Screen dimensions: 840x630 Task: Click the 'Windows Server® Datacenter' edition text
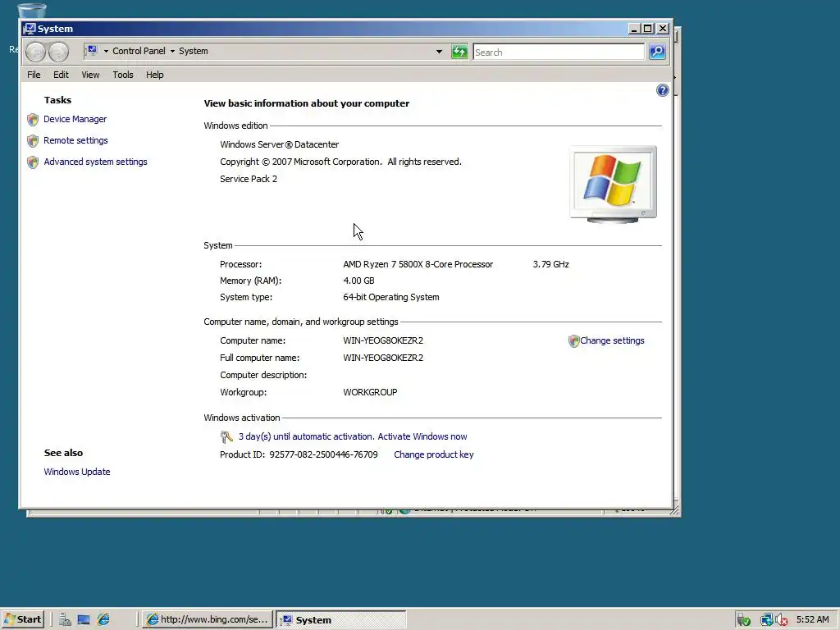pyautogui.click(x=279, y=144)
